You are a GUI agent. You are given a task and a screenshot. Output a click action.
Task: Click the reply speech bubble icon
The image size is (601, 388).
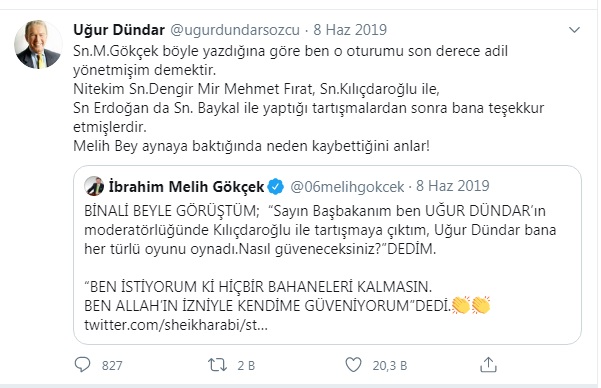click(x=82, y=365)
